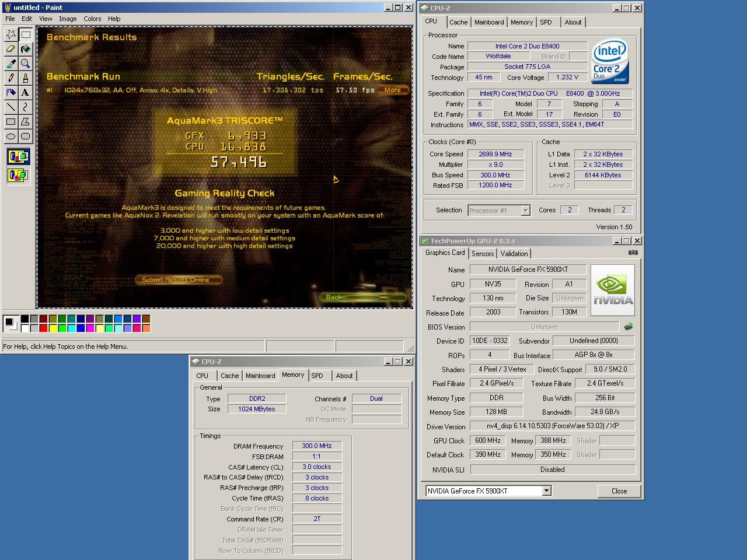
Task: Click the Core Voltage value 1.232 V
Action: tap(567, 77)
